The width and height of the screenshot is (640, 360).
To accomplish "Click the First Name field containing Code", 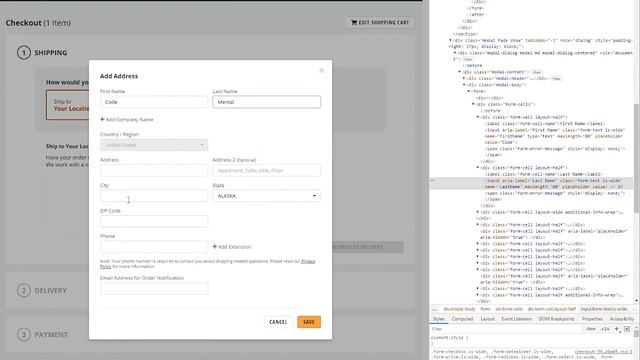I will (154, 102).
